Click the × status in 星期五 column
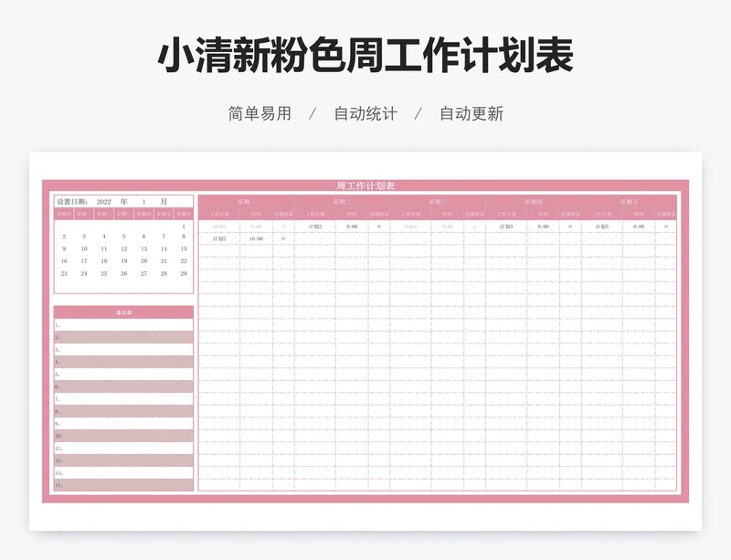 point(666,227)
